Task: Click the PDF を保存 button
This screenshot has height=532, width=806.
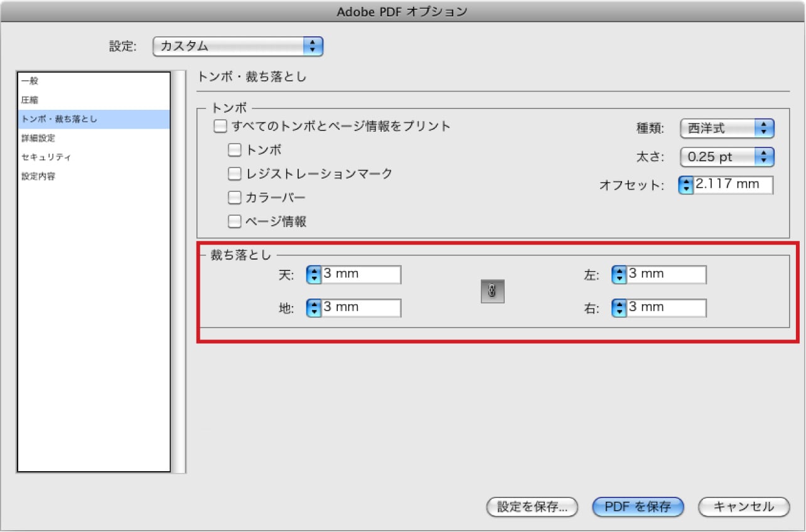Action: pos(638,507)
